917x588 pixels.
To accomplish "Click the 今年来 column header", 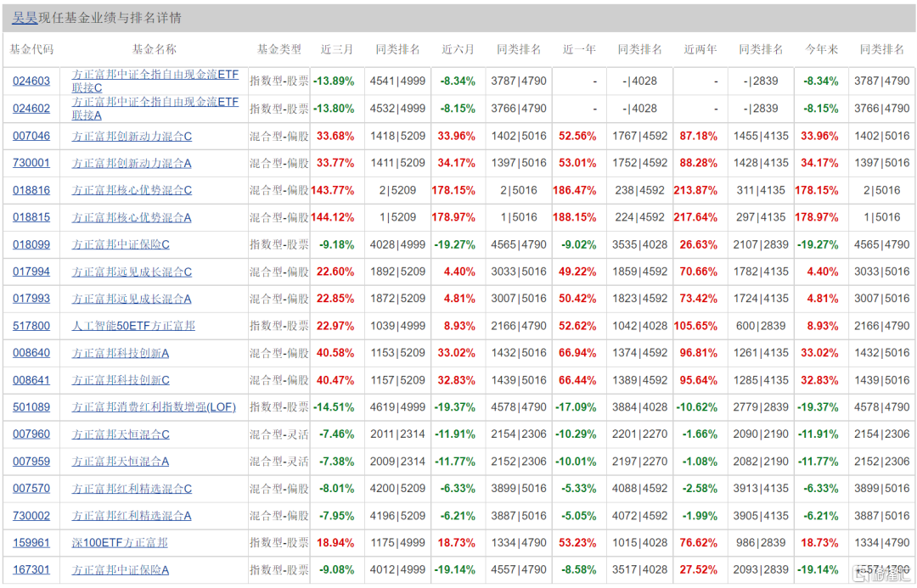I will point(821,50).
